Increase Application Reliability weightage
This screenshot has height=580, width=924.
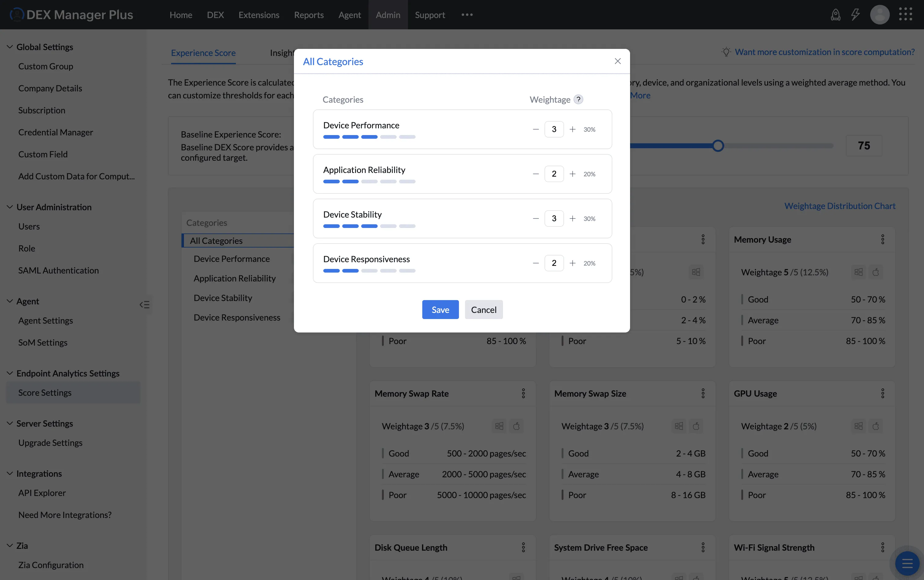(x=572, y=174)
